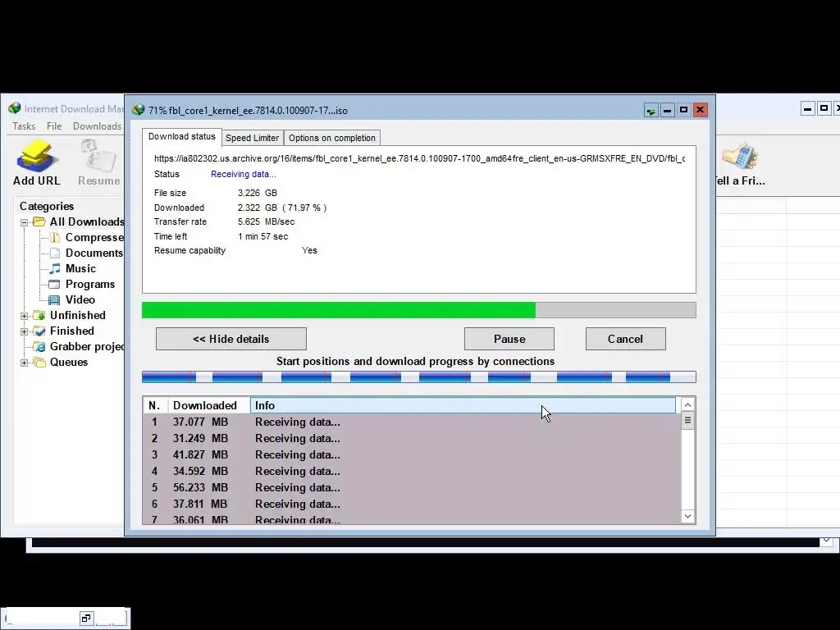Click the Queues folder icon

[39, 362]
